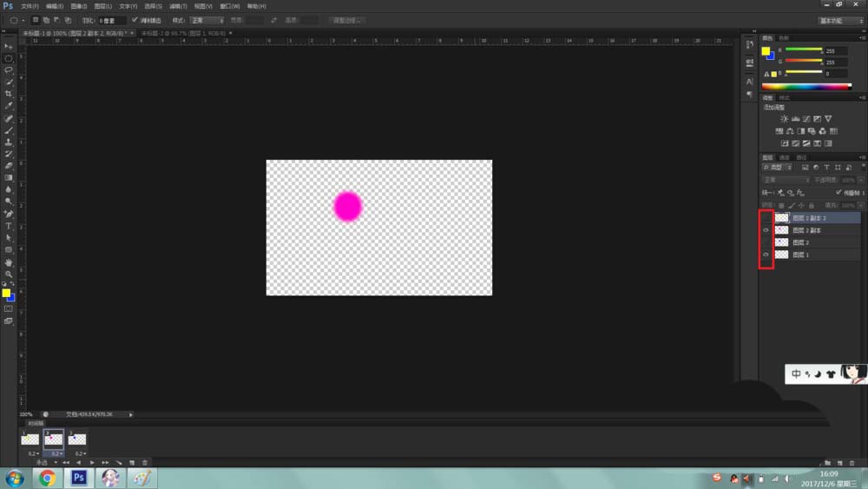Select the Move tool
Viewport: 868px width, 489px height.
[x=9, y=47]
